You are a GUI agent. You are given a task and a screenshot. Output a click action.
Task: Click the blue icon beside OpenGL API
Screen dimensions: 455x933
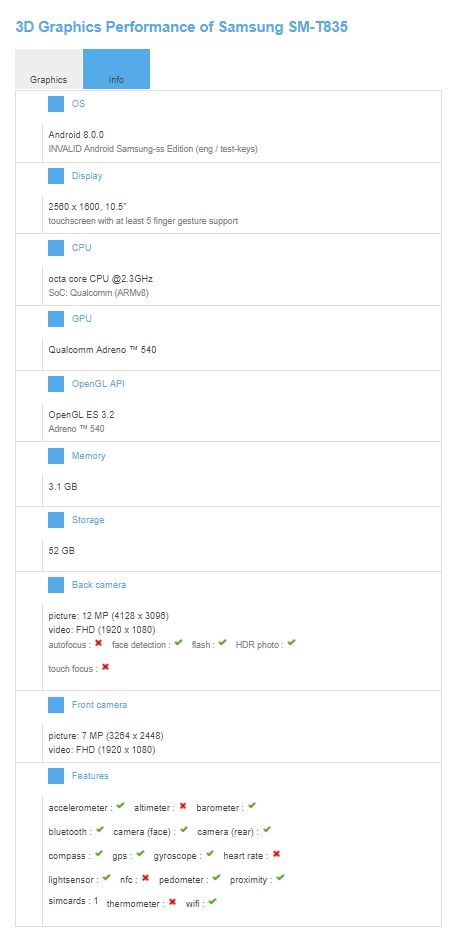click(56, 384)
